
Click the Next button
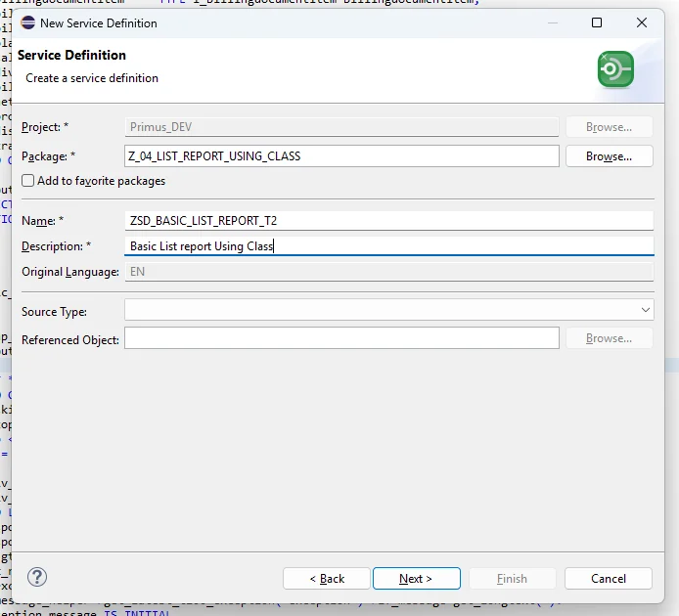point(416,578)
